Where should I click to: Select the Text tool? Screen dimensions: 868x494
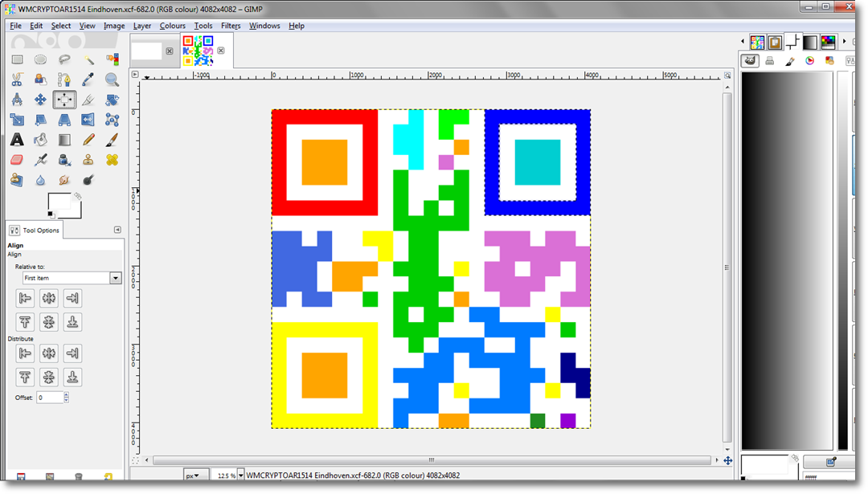pyautogui.click(x=17, y=140)
